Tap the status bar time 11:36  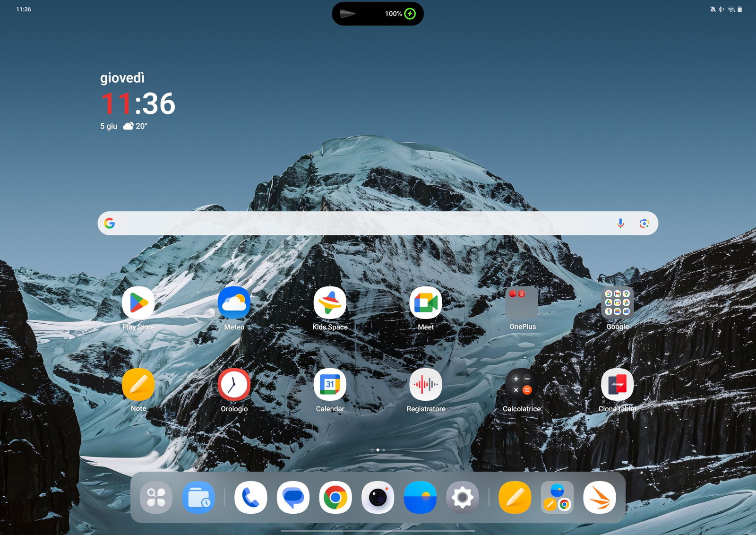coord(24,9)
